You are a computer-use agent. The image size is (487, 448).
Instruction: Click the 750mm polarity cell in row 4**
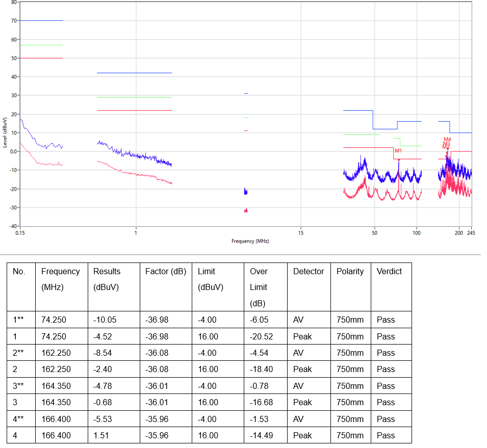coord(350,419)
